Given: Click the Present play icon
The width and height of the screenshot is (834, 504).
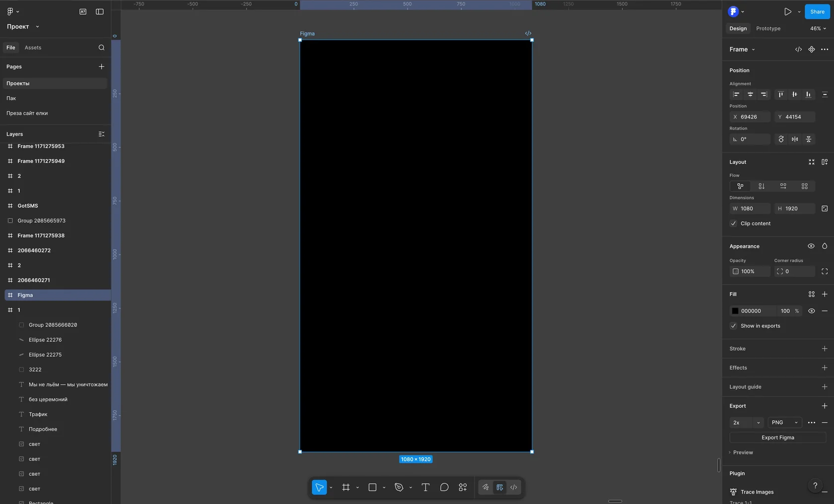Looking at the screenshot, I should 787,11.
